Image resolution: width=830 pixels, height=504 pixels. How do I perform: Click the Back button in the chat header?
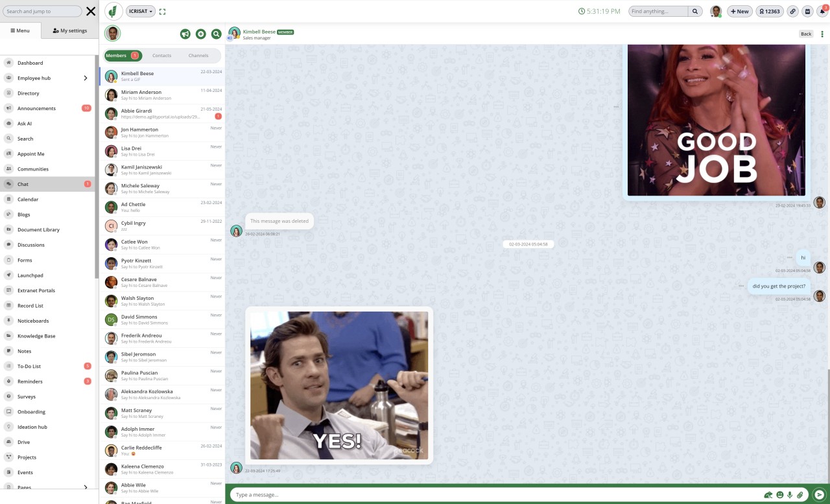(x=805, y=34)
